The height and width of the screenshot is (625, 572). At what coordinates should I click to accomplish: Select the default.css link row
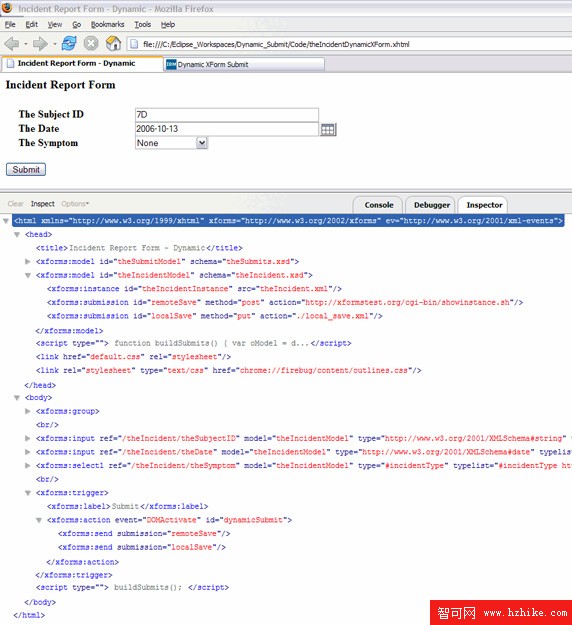(133, 357)
